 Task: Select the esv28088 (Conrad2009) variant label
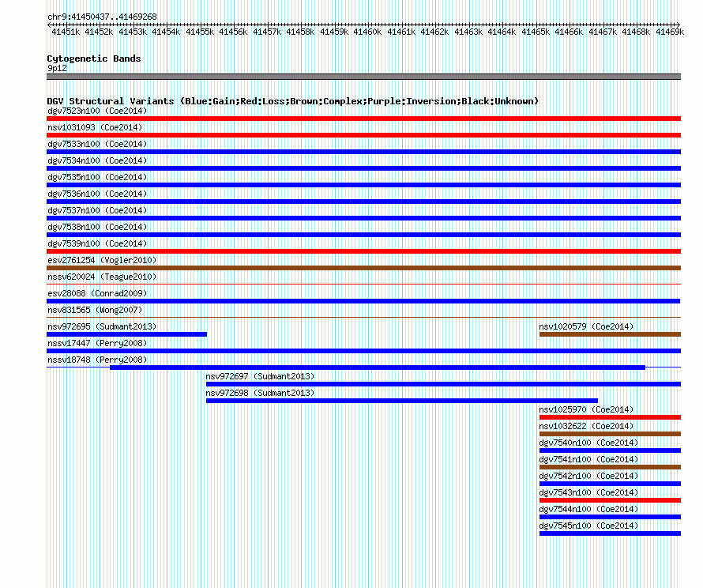[97, 293]
